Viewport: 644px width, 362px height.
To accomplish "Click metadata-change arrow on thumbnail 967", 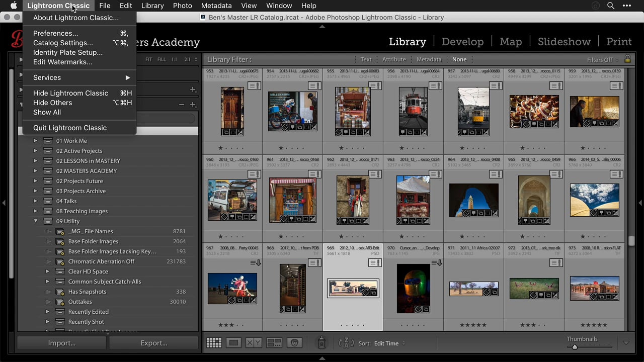I will coord(256,263).
